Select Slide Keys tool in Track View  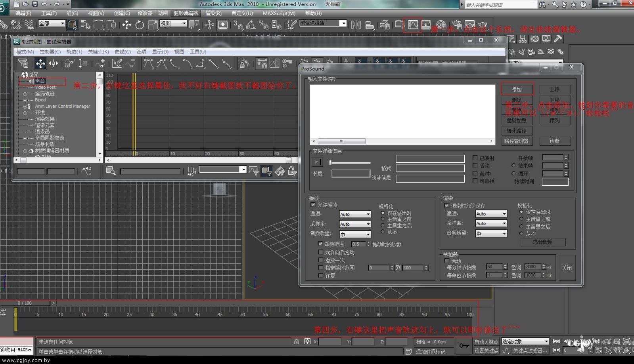click(x=54, y=63)
